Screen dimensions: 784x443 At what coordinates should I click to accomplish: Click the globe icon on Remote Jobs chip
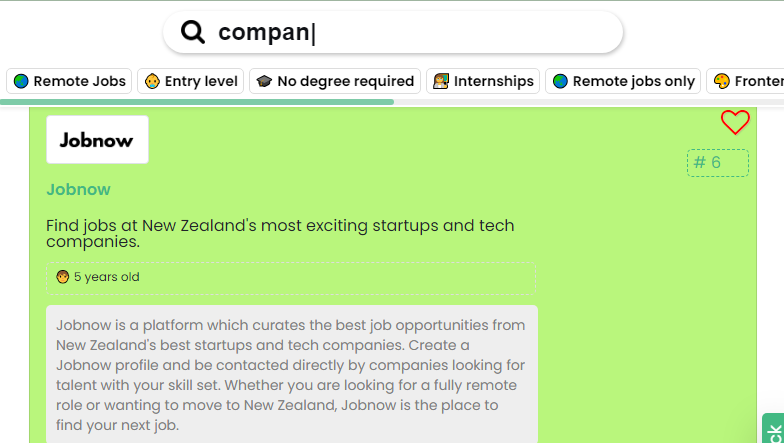[21, 81]
